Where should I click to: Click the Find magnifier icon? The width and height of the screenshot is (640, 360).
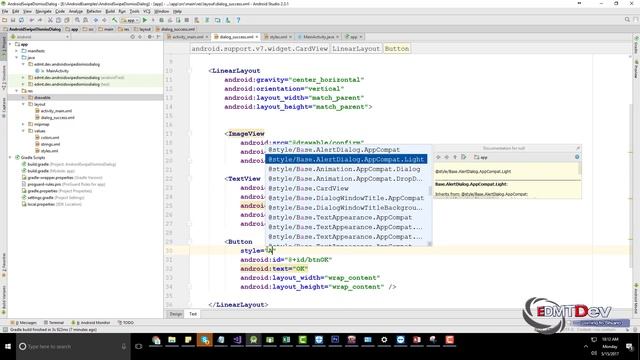(x=77, y=20)
